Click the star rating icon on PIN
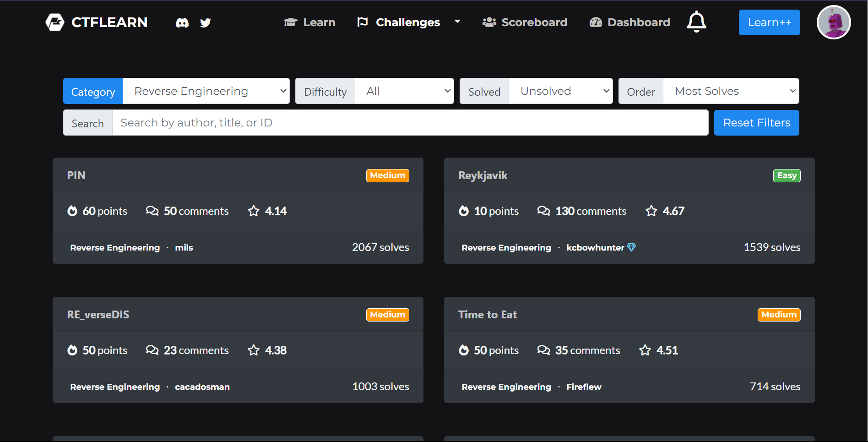 [x=254, y=211]
